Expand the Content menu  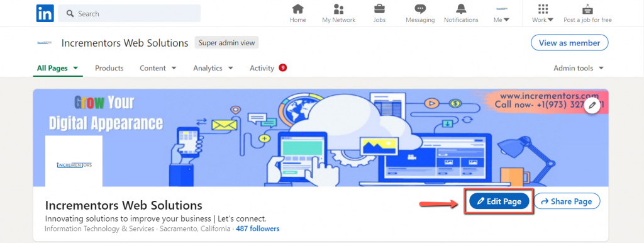click(x=158, y=68)
